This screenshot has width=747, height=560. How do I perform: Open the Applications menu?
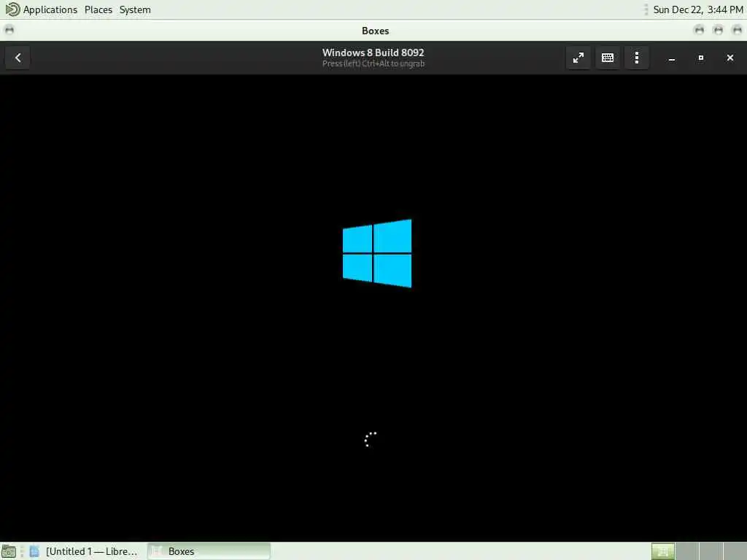(x=50, y=9)
